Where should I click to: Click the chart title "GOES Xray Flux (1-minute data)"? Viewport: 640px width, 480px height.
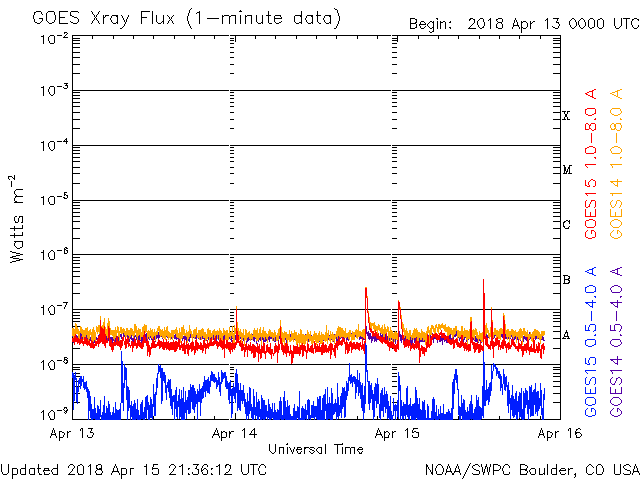click(187, 19)
